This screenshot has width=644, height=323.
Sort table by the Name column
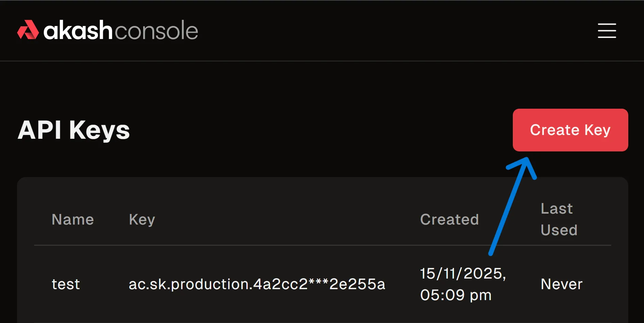pos(73,219)
